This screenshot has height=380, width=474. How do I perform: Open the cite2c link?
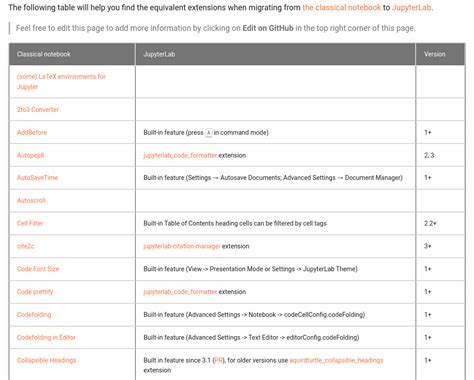25,246
